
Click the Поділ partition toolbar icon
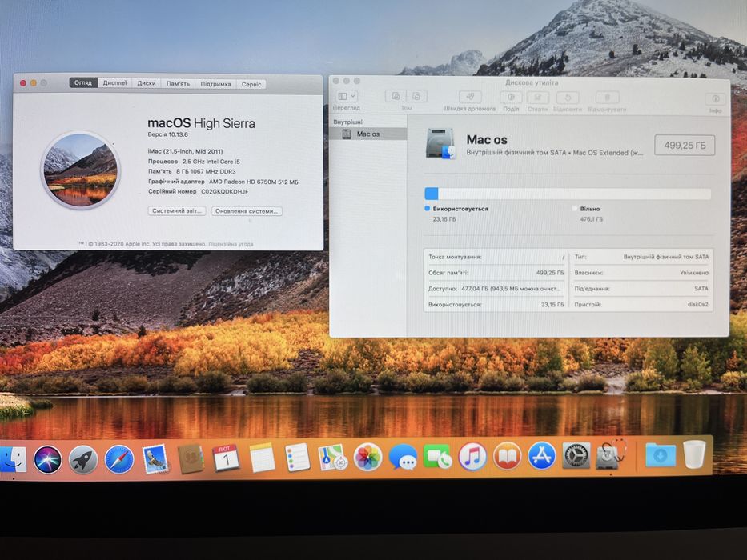click(x=511, y=97)
